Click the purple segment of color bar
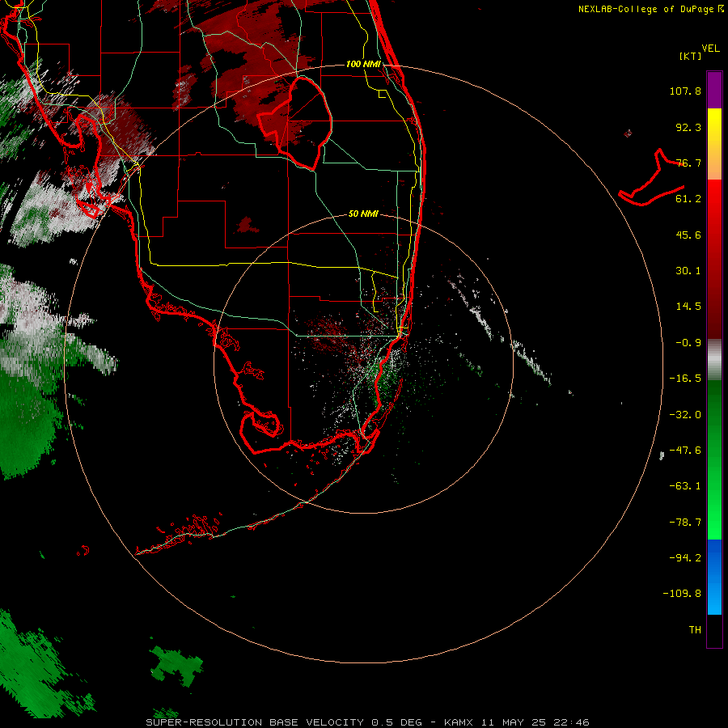Image resolution: width=728 pixels, height=728 pixels. [x=714, y=90]
